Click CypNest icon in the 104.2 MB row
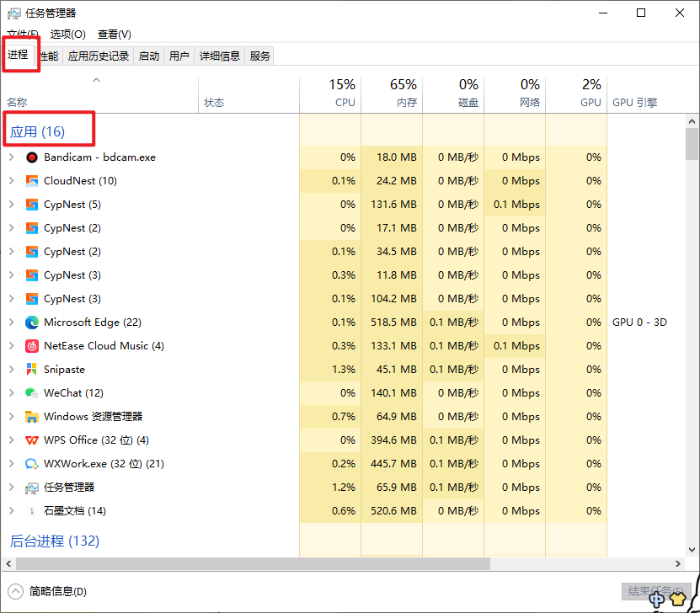The image size is (700, 613). 32,299
